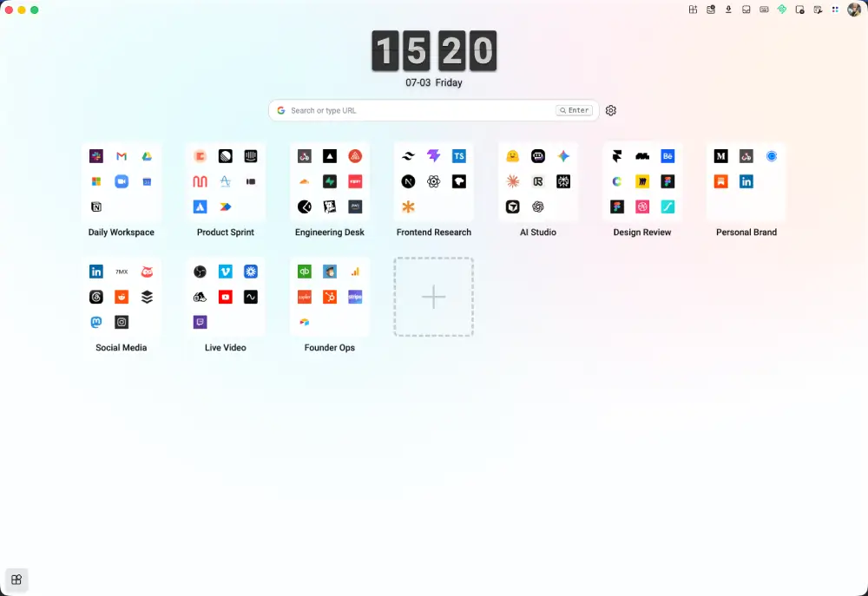Open the Notion shortcut icon

96,207
